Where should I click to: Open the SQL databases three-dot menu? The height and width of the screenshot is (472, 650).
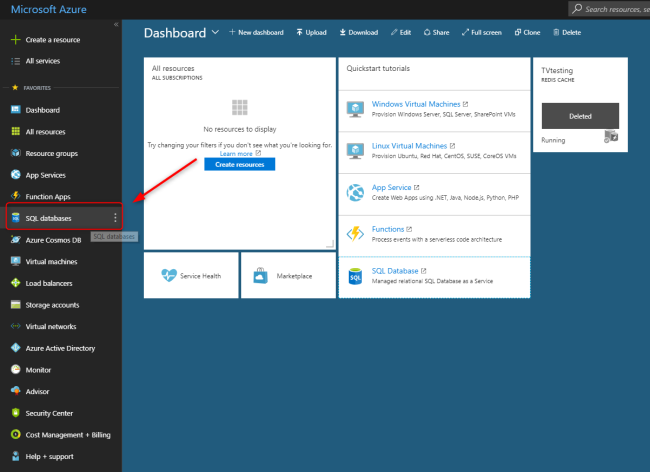point(115,218)
